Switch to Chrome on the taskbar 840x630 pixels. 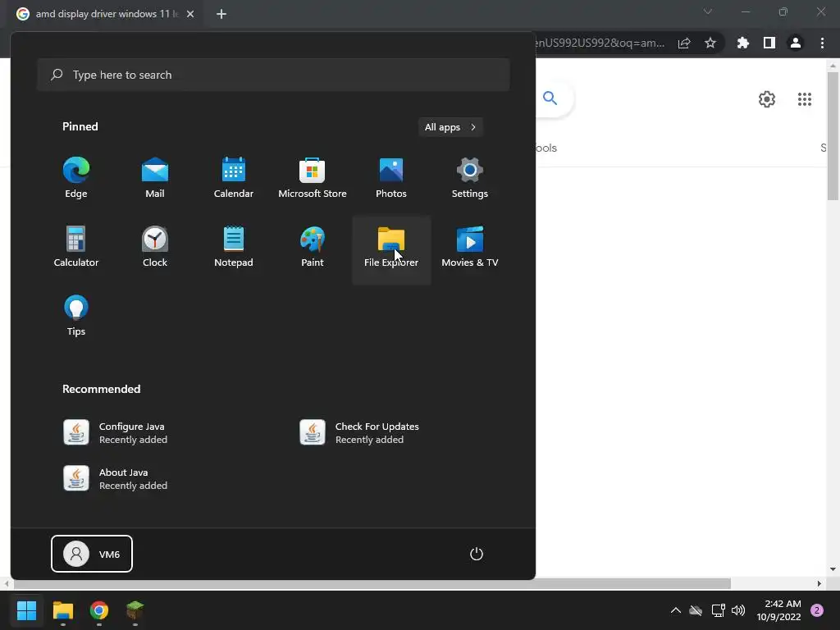click(99, 610)
